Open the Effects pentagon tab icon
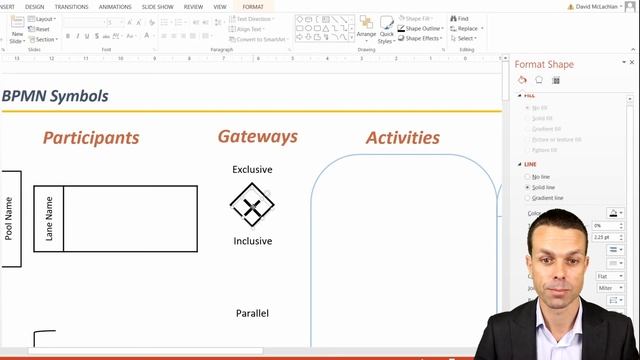This screenshot has height=360, width=640. [539, 80]
